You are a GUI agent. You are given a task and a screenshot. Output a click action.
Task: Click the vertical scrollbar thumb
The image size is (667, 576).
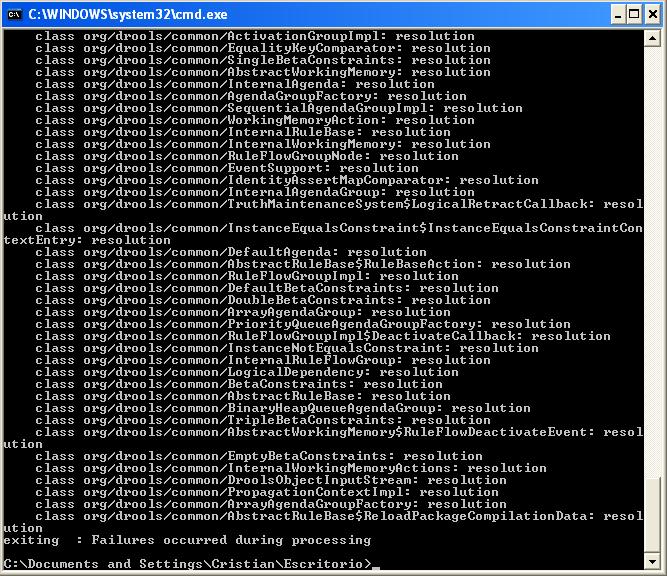point(652,515)
